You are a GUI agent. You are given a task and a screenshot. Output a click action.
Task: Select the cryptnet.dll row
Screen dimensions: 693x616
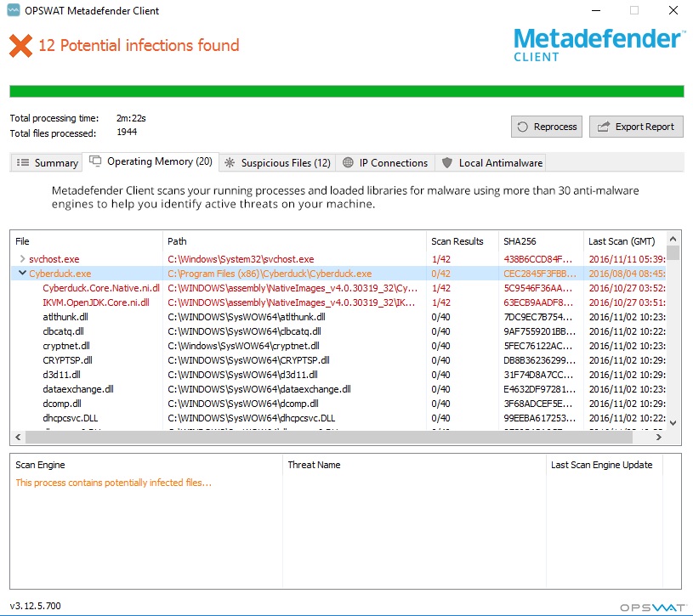(x=338, y=346)
